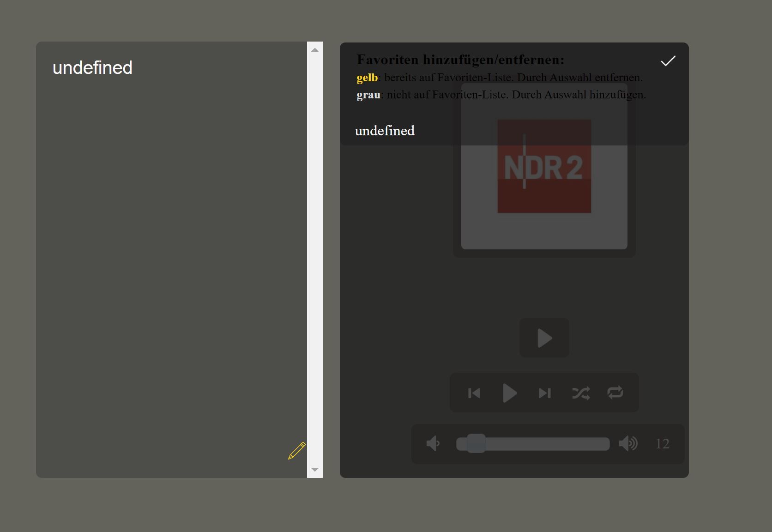The height and width of the screenshot is (532, 772).
Task: Click the volume value 12
Action: 662,444
